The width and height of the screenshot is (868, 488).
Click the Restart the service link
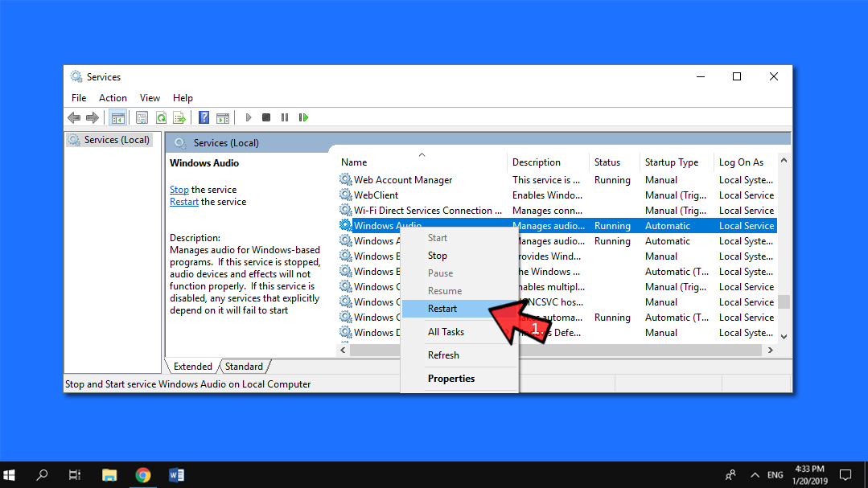(183, 202)
